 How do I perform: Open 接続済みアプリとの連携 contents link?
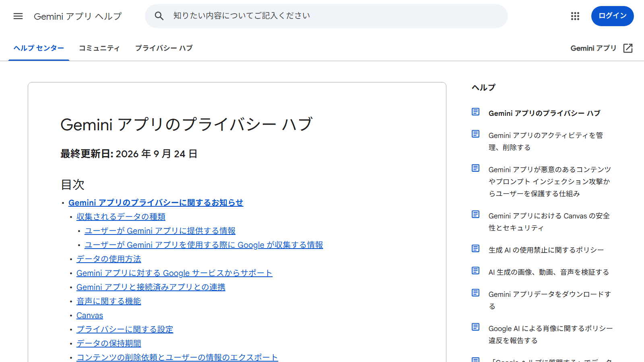click(151, 287)
